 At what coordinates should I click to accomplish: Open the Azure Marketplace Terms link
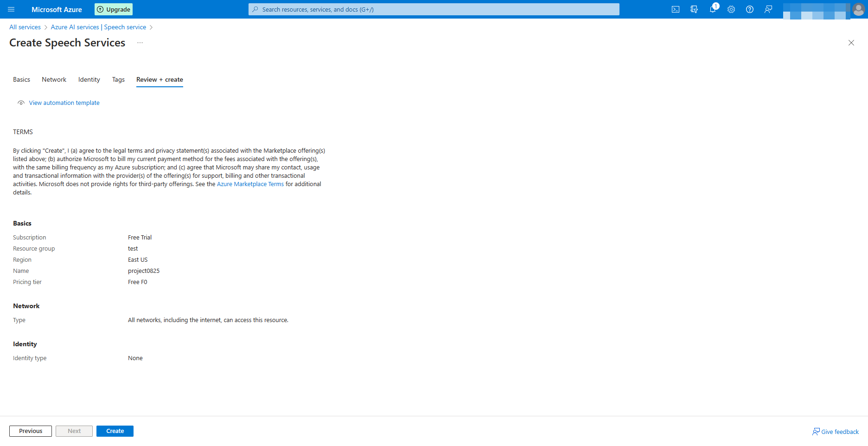pyautogui.click(x=250, y=184)
